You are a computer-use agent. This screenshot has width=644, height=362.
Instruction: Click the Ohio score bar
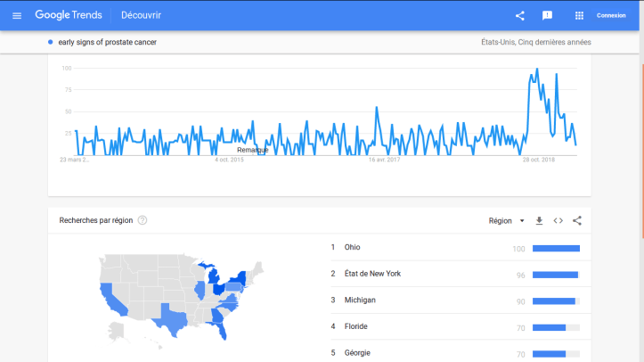click(555, 248)
